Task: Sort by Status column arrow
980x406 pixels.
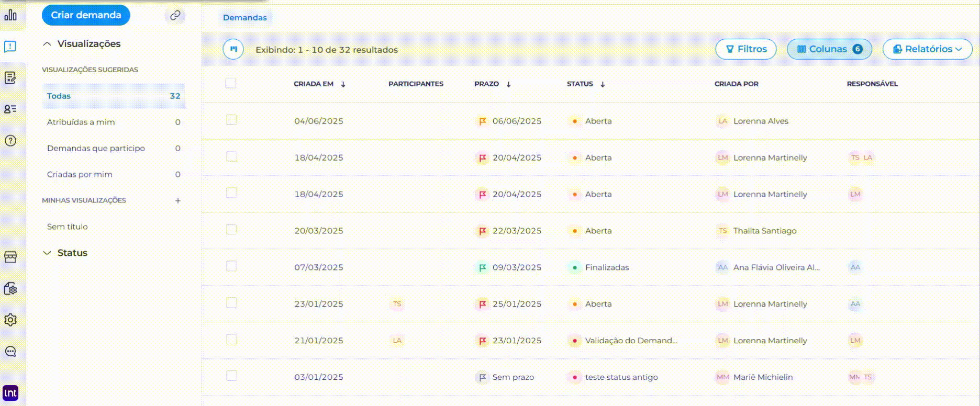Action: pyautogui.click(x=603, y=84)
